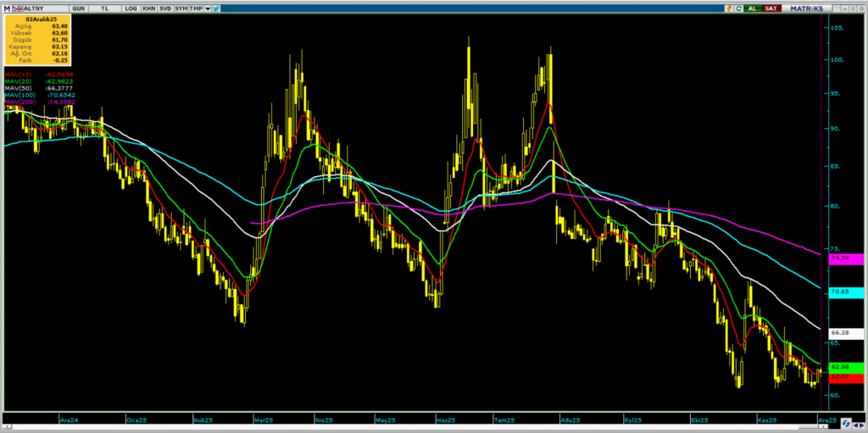This screenshot has width=868, height=433.
Task: Open the SYM menu item
Action: pos(181,8)
